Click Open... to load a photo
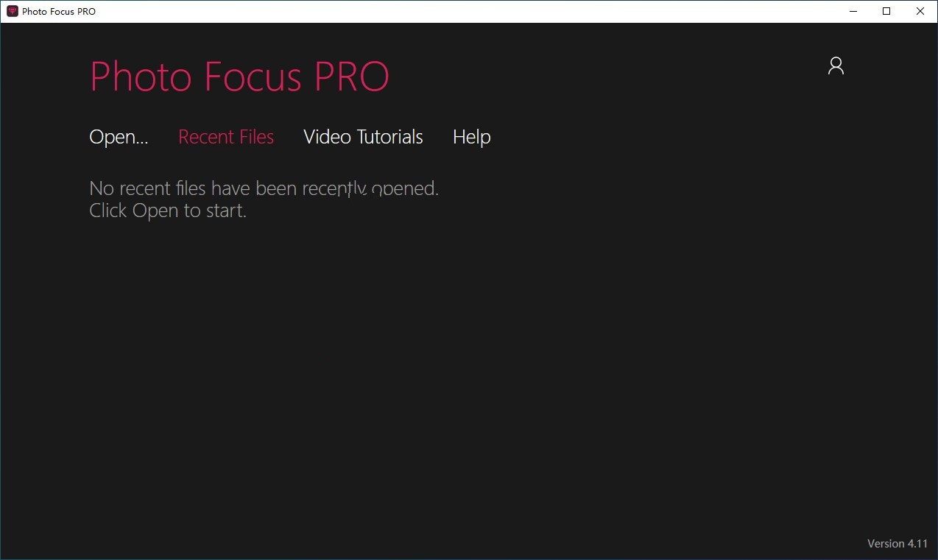 pyautogui.click(x=119, y=137)
